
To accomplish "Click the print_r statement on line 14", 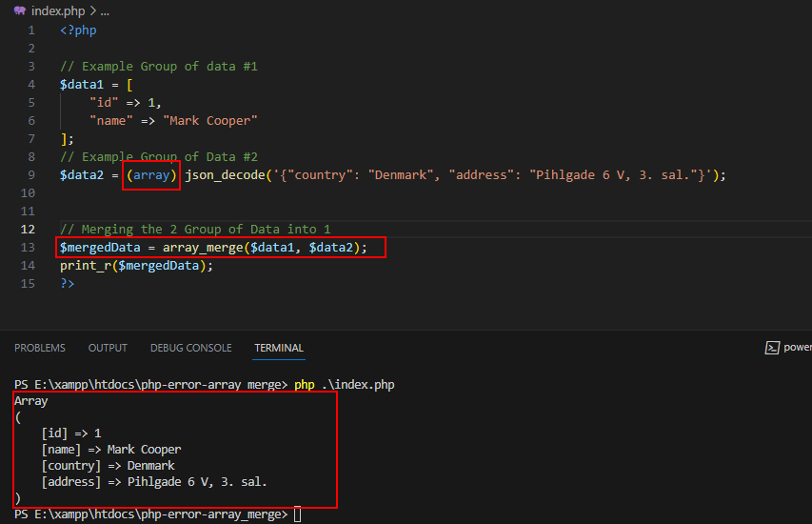I will pyautogui.click(x=136, y=266).
